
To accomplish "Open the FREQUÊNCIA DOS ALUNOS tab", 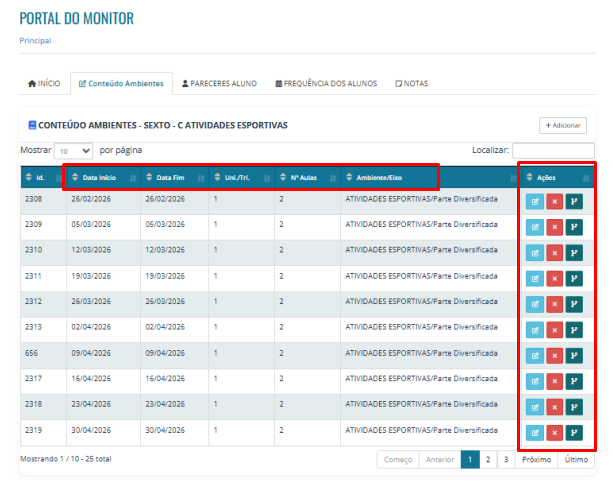I will pos(326,83).
